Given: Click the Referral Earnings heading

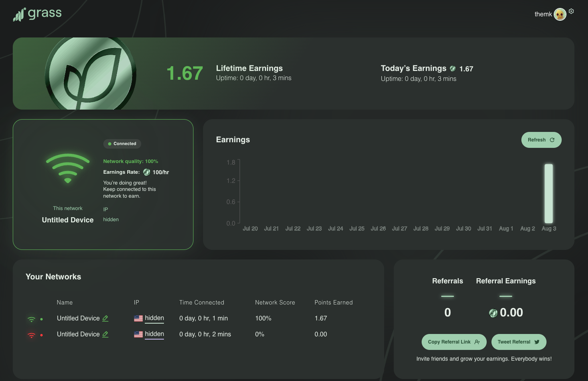Looking at the screenshot, I should 506,281.
